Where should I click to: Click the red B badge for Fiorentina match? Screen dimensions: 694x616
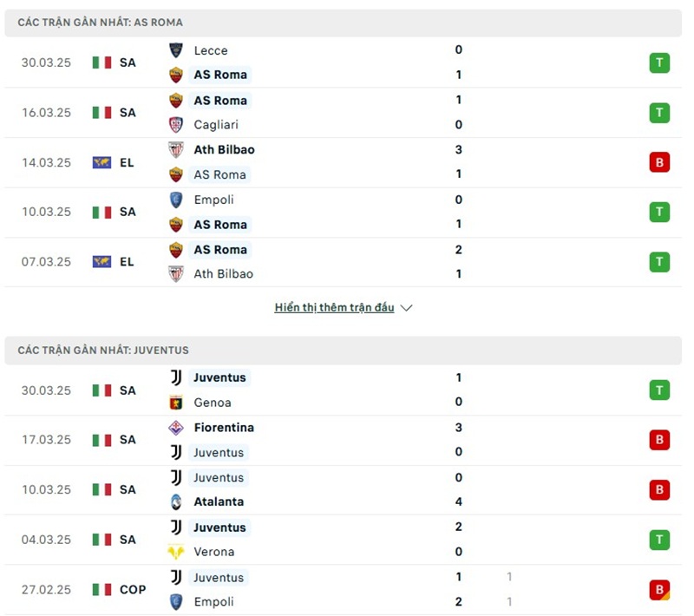[x=659, y=440]
